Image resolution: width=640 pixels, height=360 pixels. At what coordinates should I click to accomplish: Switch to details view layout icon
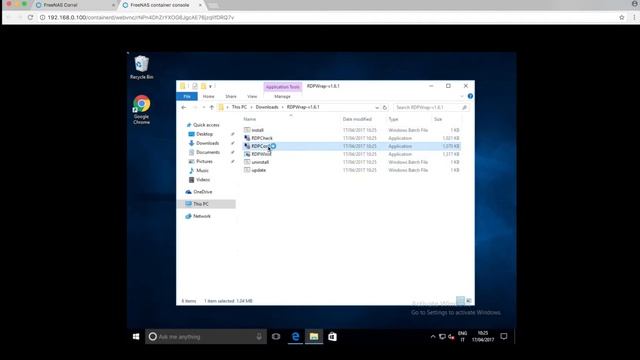460,301
